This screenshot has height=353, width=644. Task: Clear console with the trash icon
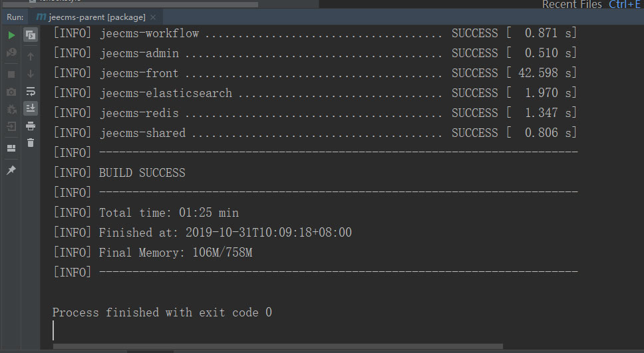31,142
